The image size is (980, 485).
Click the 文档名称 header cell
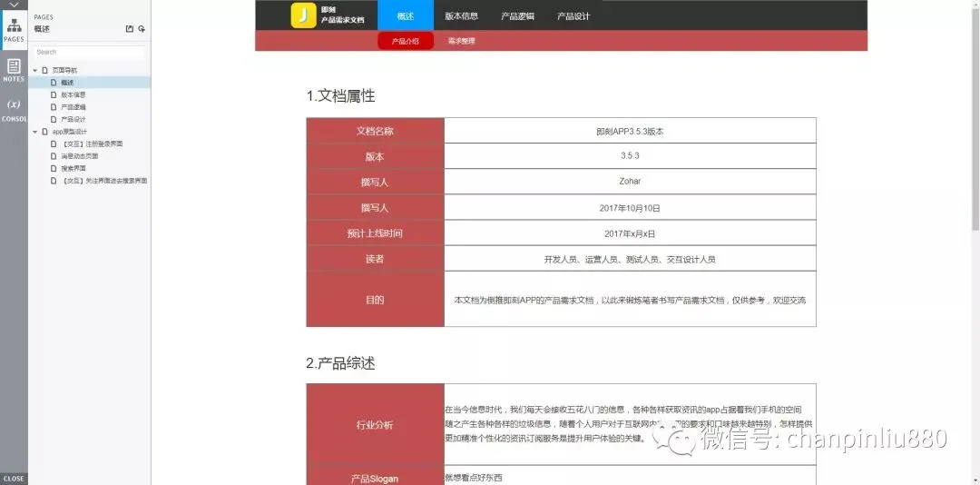[x=375, y=131]
